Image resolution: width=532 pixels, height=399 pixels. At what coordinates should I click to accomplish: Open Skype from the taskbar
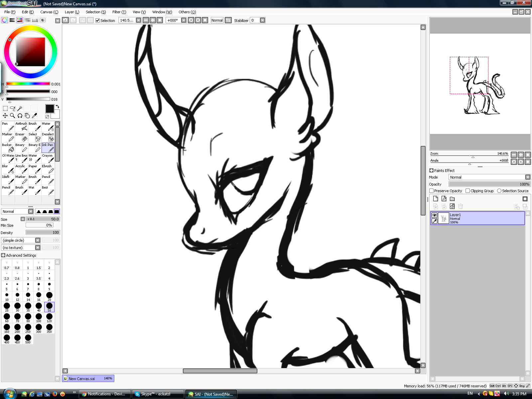click(158, 394)
